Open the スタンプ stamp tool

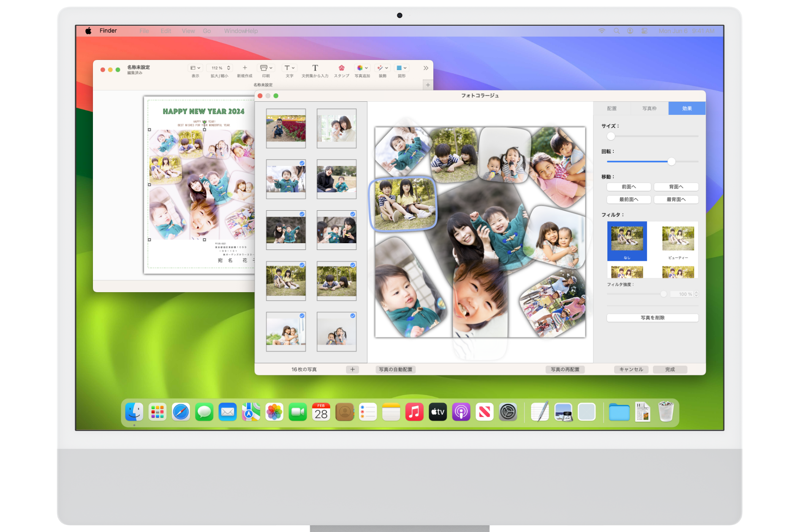pyautogui.click(x=341, y=68)
